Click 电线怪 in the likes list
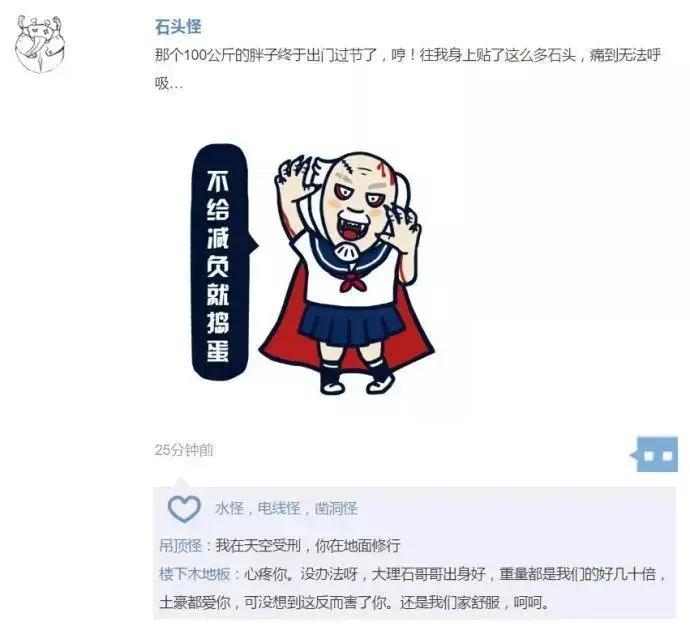Image resolution: width=690 pixels, height=630 pixels. pos(279,509)
